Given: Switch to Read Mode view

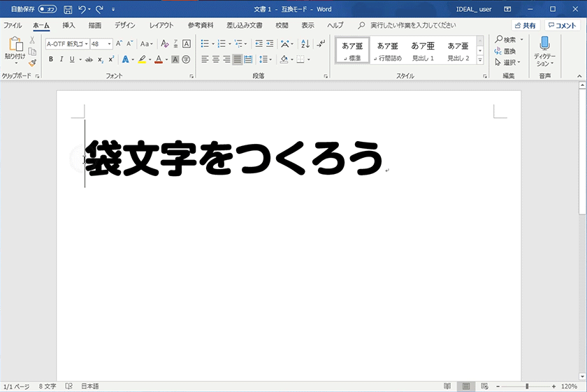Looking at the screenshot, I should coord(447,386).
